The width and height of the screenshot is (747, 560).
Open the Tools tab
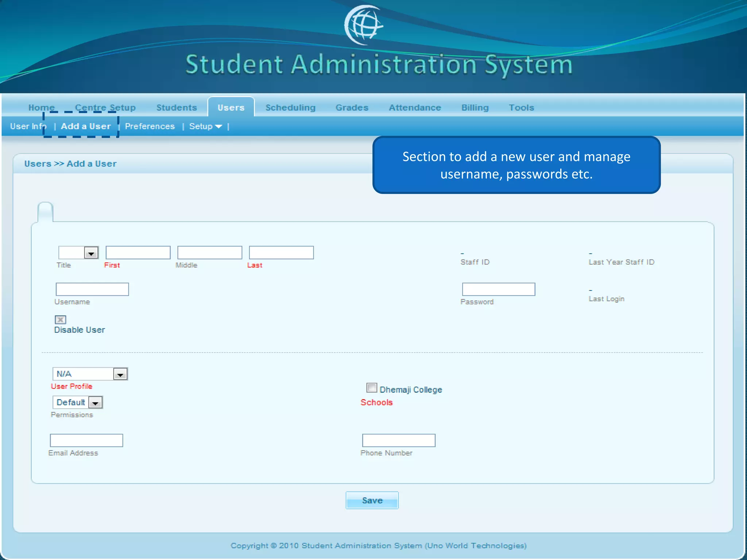[521, 108]
